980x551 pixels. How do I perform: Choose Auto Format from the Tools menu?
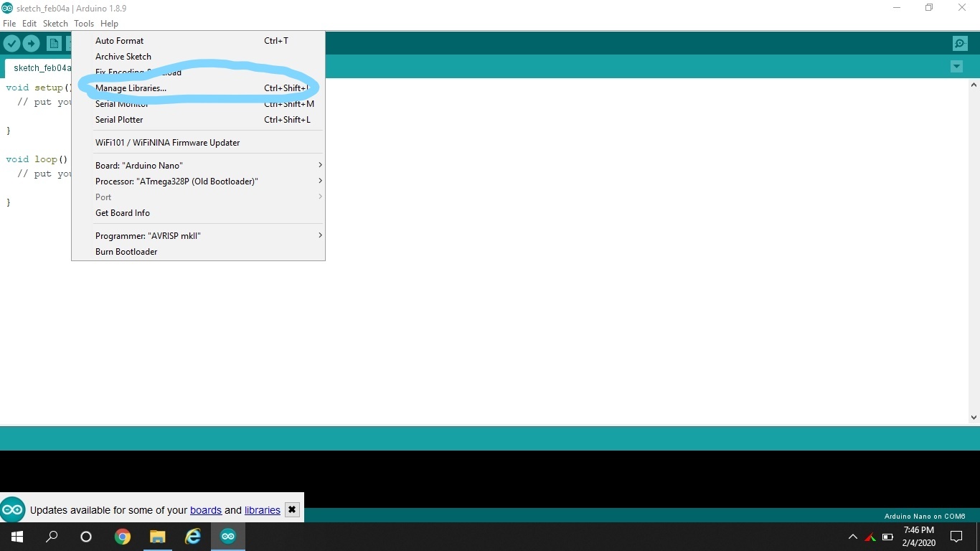tap(198, 41)
